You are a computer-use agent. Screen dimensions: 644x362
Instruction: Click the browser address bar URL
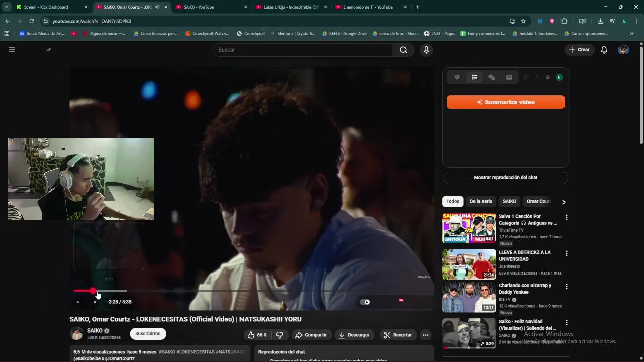(92, 21)
